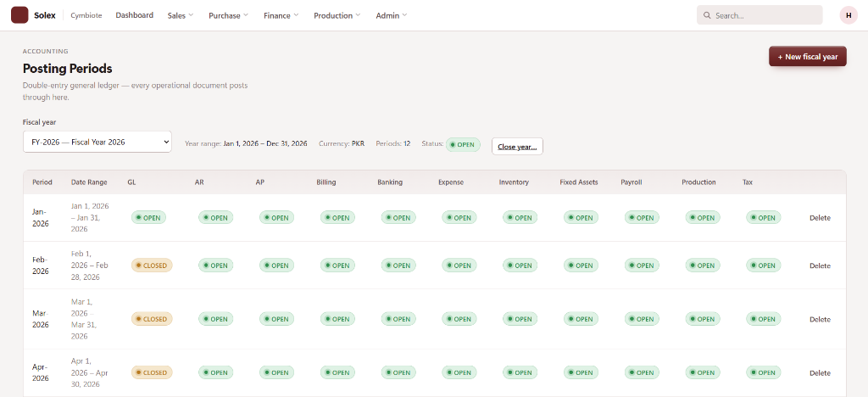The width and height of the screenshot is (868, 397).
Task: Toggle GL CLOSED status for Mar-2026
Action: pos(152,319)
